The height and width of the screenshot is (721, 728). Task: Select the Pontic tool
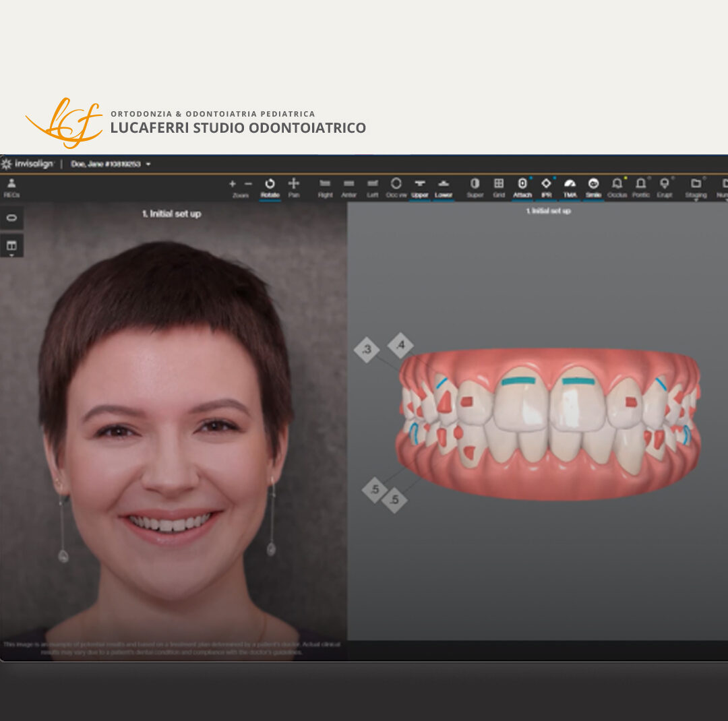[641, 184]
